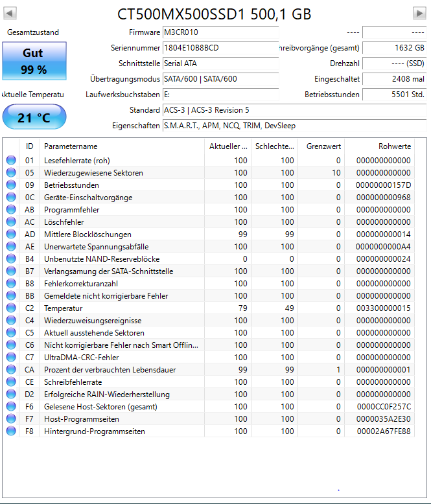The width and height of the screenshot is (431, 504).
Task: Click raw value 003300000015
Action: (384, 308)
